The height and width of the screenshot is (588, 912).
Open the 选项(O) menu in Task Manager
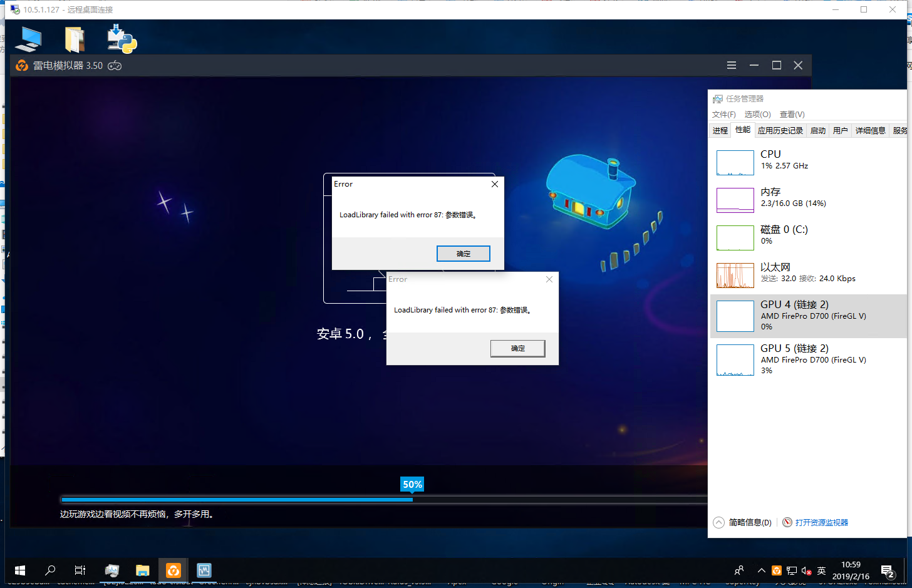click(x=757, y=114)
